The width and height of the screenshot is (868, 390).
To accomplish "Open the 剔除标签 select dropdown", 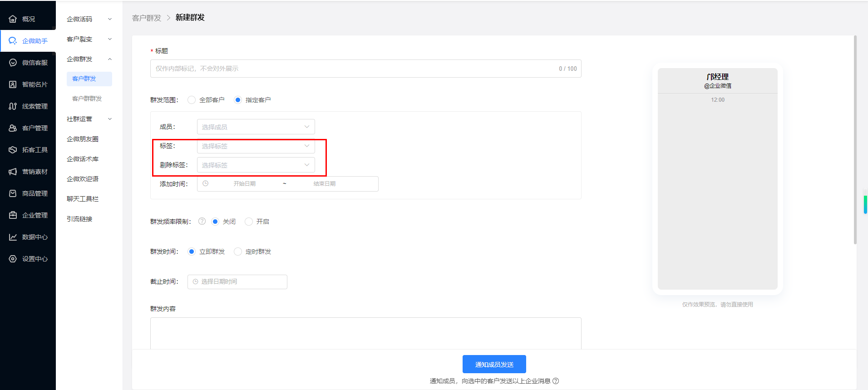I will [x=256, y=165].
